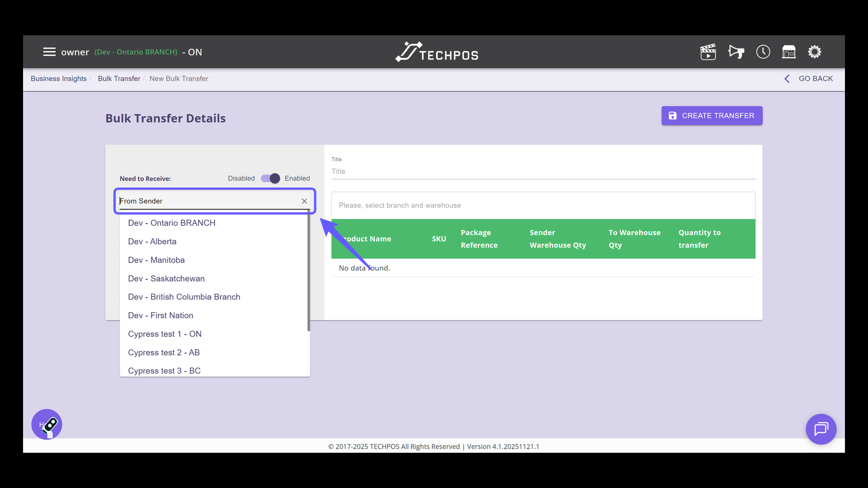868x488 pixels.
Task: Select Dev - British Columbia Branch
Action: pyautogui.click(x=184, y=297)
